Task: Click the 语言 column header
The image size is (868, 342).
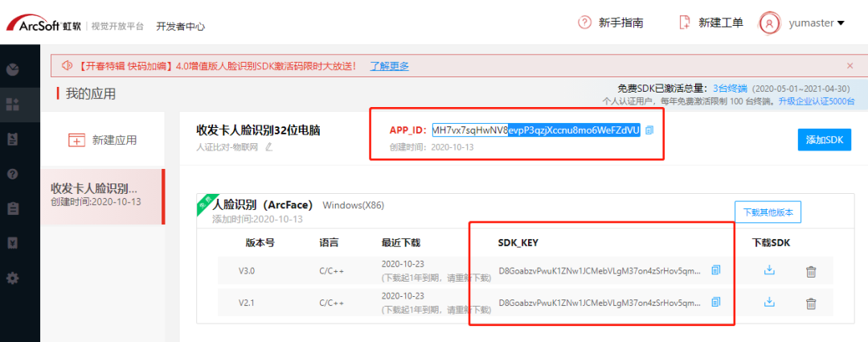Action: [x=329, y=243]
